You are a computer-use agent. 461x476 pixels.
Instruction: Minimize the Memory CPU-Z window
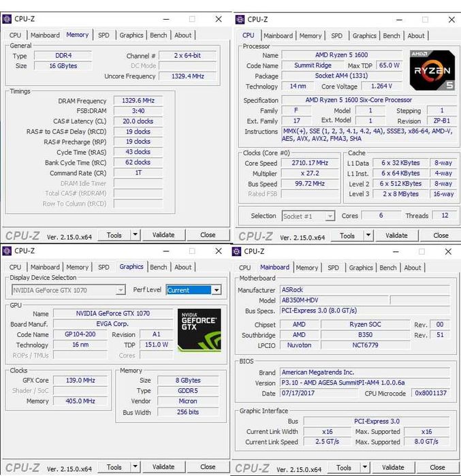[x=166, y=19]
